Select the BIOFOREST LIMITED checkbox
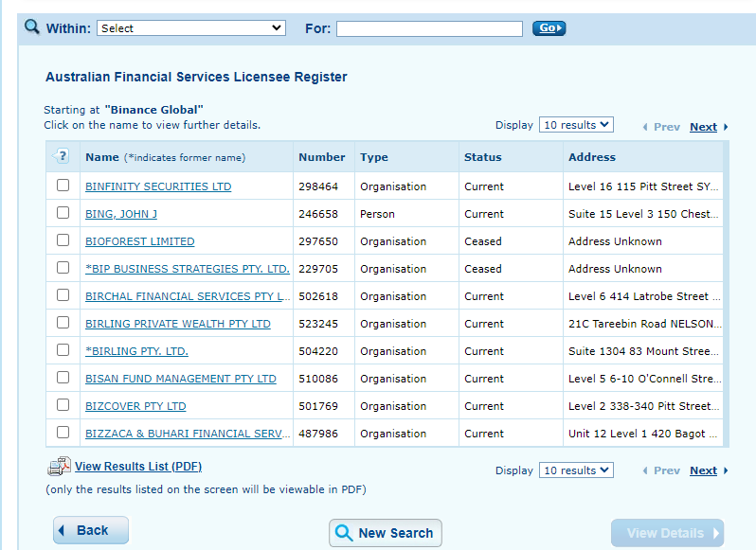Image resolution: width=756 pixels, height=550 pixels. point(63,240)
